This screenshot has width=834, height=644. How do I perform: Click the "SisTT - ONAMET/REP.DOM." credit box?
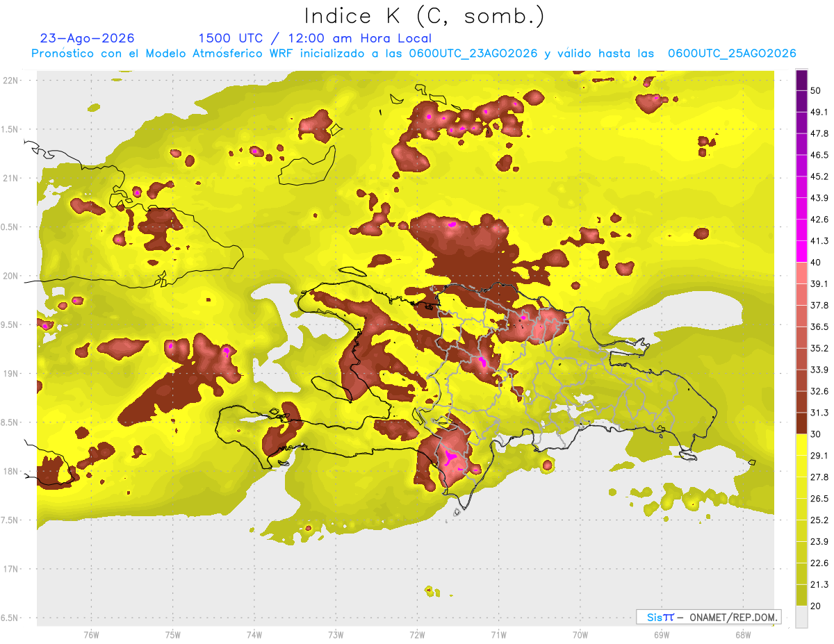[x=708, y=617]
